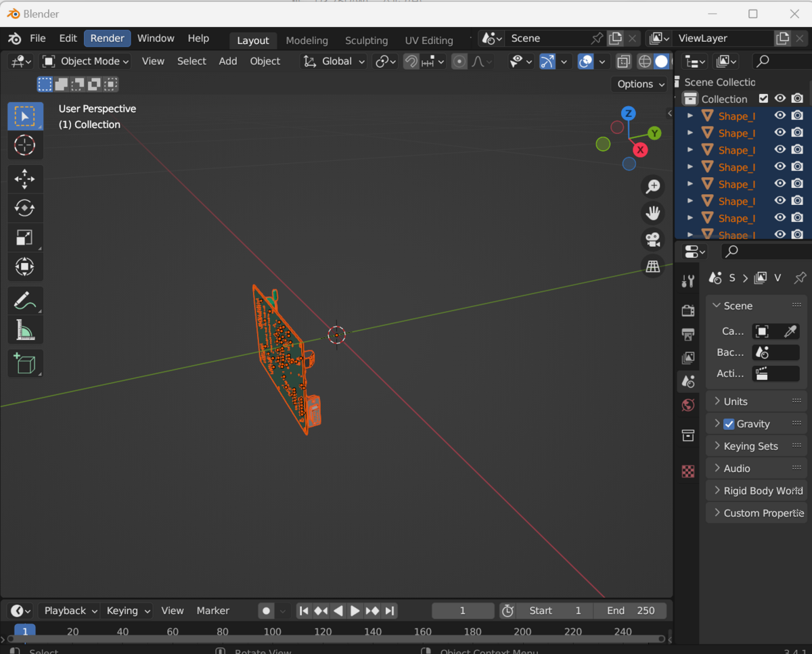The width and height of the screenshot is (812, 654).
Task: Click the zoom magnifier viewport gizmo
Action: pos(653,187)
